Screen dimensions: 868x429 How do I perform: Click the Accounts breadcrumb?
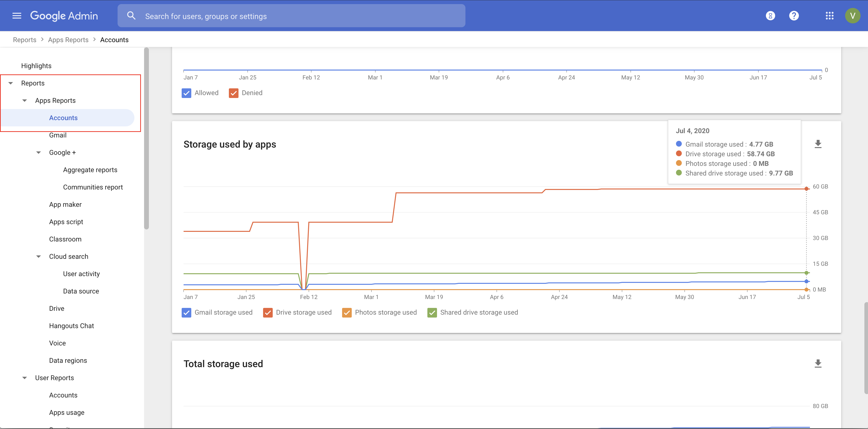click(x=114, y=40)
